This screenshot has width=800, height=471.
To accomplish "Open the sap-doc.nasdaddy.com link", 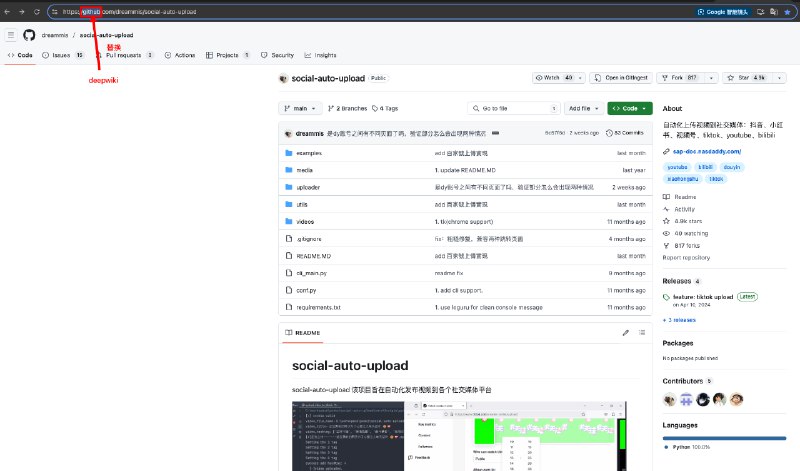I will (x=707, y=152).
